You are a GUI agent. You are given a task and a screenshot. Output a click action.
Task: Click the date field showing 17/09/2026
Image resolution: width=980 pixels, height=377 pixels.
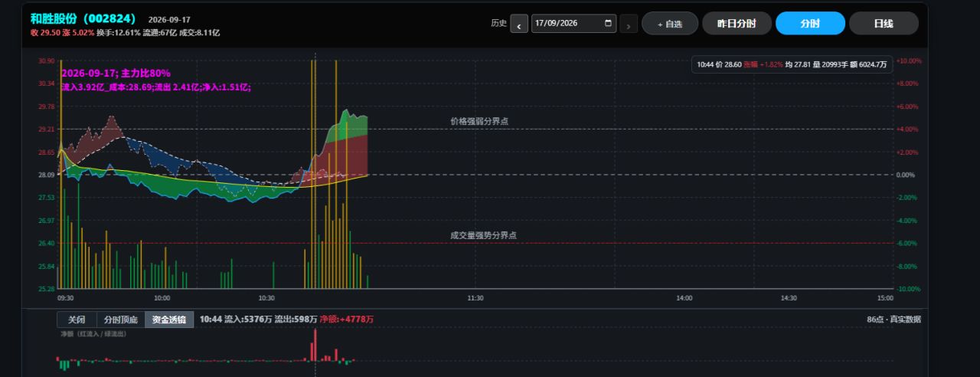tap(573, 23)
